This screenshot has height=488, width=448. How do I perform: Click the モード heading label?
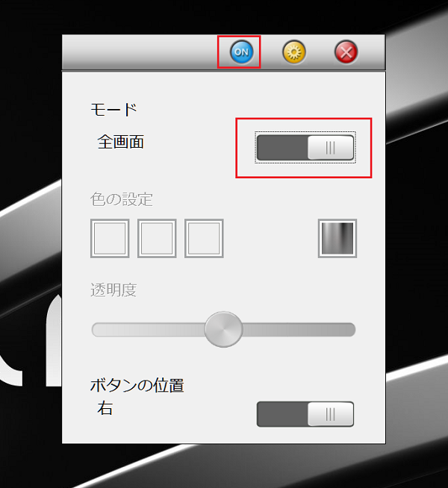[113, 110]
